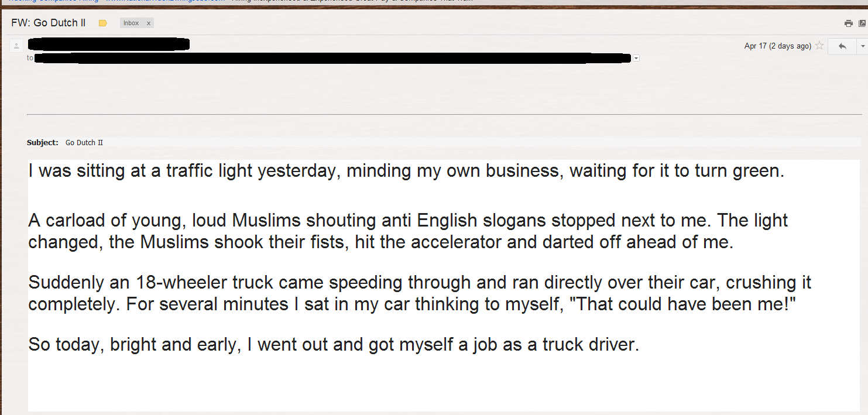This screenshot has height=415, width=868.
Task: Remove the Inbox label with x
Action: click(149, 23)
